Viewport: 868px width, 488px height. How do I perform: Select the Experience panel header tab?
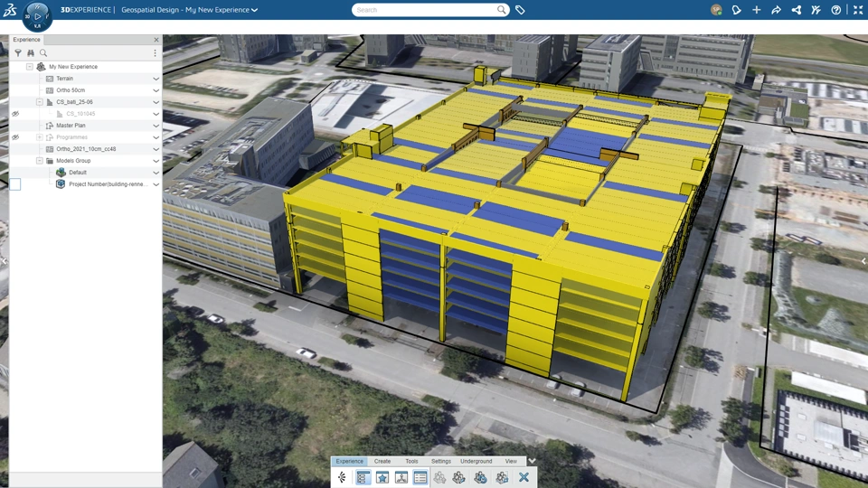click(26, 40)
